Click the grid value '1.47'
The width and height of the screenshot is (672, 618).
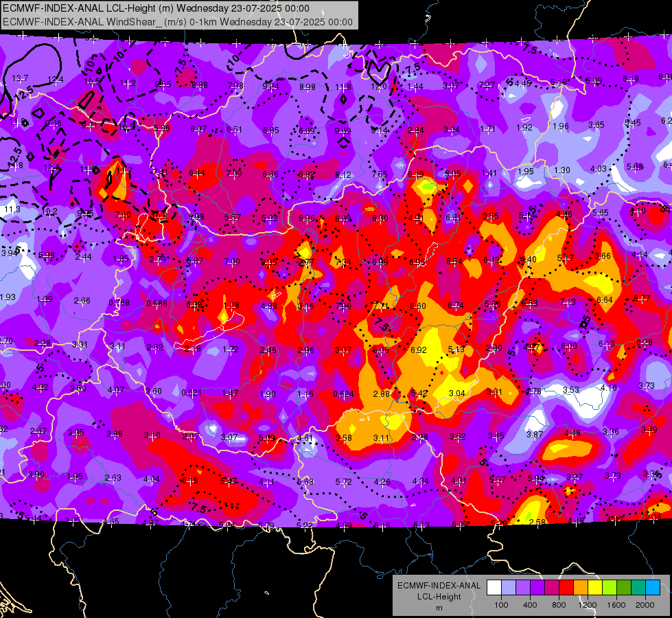230,393
